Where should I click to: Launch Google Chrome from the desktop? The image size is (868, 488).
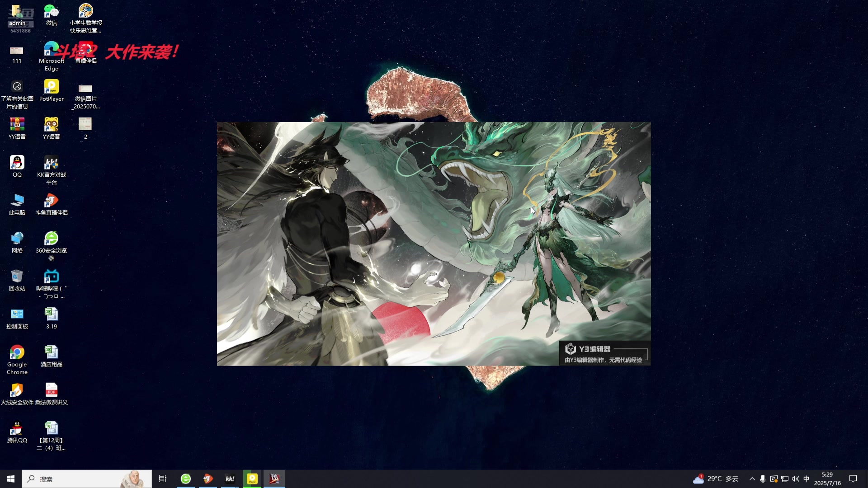(x=17, y=360)
